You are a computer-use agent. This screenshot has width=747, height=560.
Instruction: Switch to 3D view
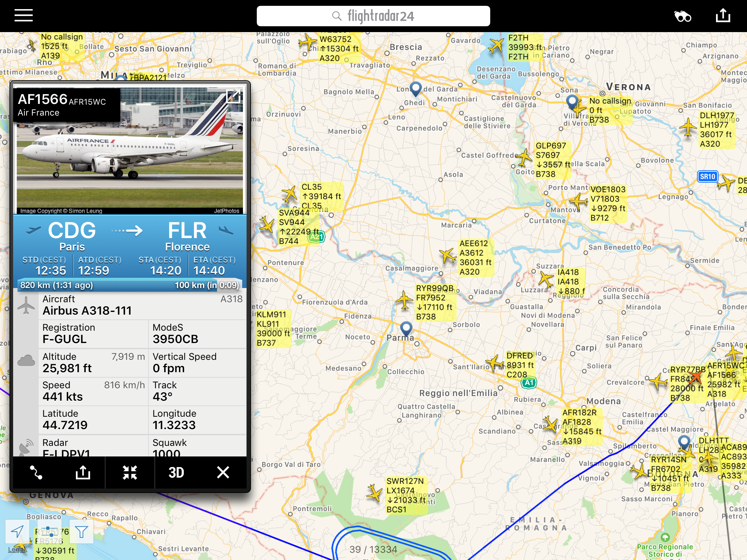click(x=177, y=472)
